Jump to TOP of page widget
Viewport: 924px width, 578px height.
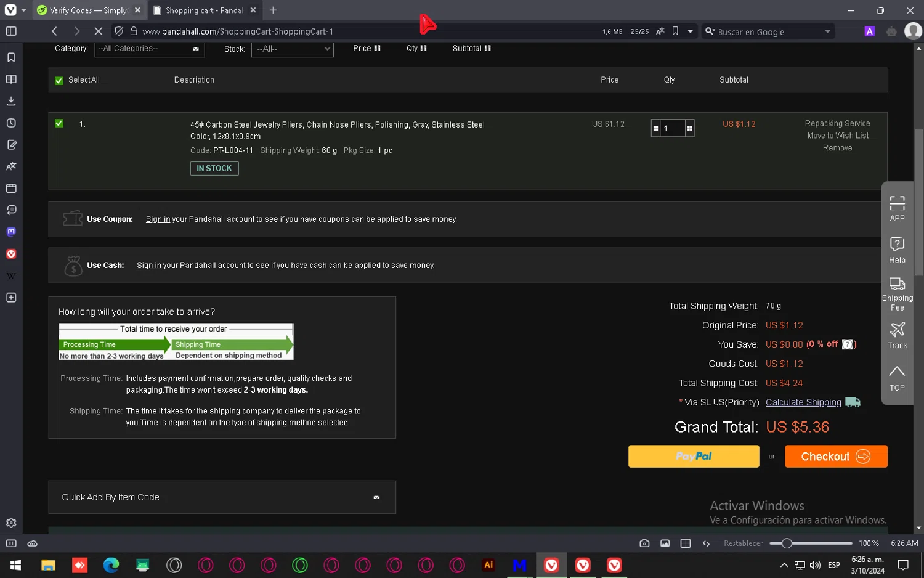click(x=897, y=378)
